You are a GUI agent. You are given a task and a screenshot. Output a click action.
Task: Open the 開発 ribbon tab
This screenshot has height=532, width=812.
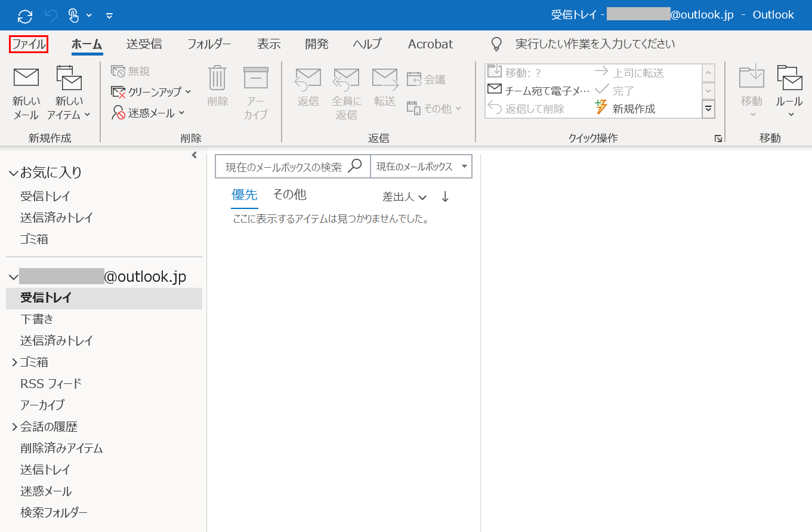click(x=316, y=44)
